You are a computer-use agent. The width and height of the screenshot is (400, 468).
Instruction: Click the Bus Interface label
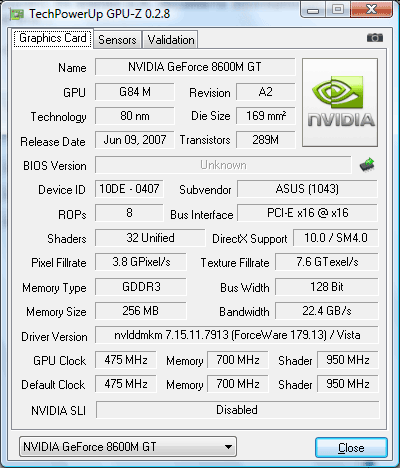pos(202,215)
